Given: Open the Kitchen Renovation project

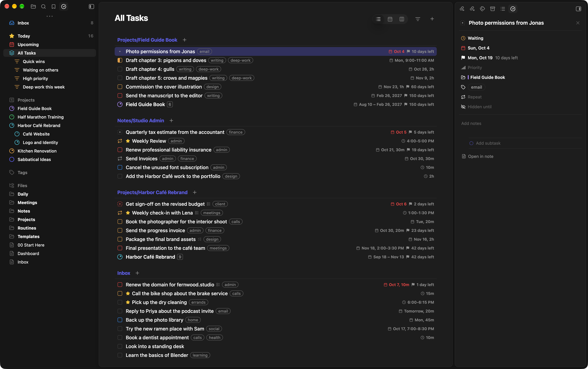Looking at the screenshot, I should tap(37, 151).
